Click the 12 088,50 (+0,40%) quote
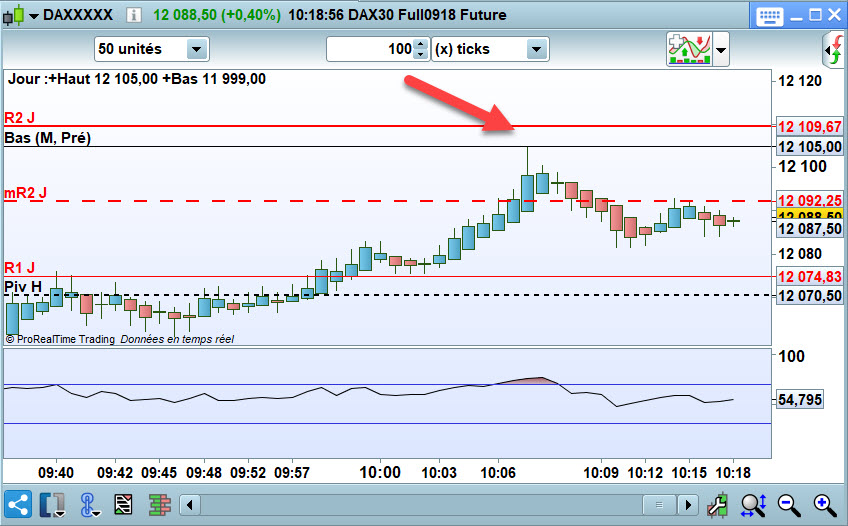Viewport: 848px width, 526px height. [217, 15]
